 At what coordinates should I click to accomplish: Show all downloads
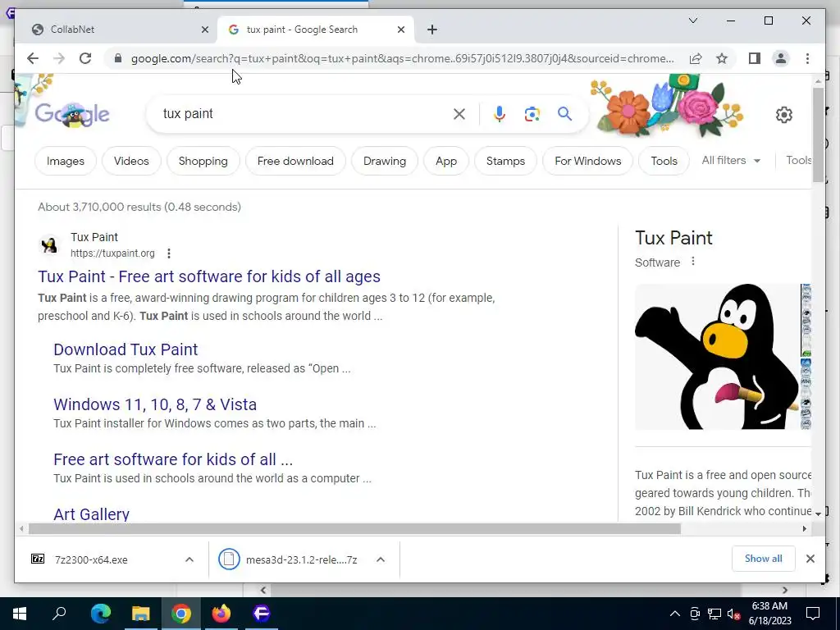pos(763,559)
